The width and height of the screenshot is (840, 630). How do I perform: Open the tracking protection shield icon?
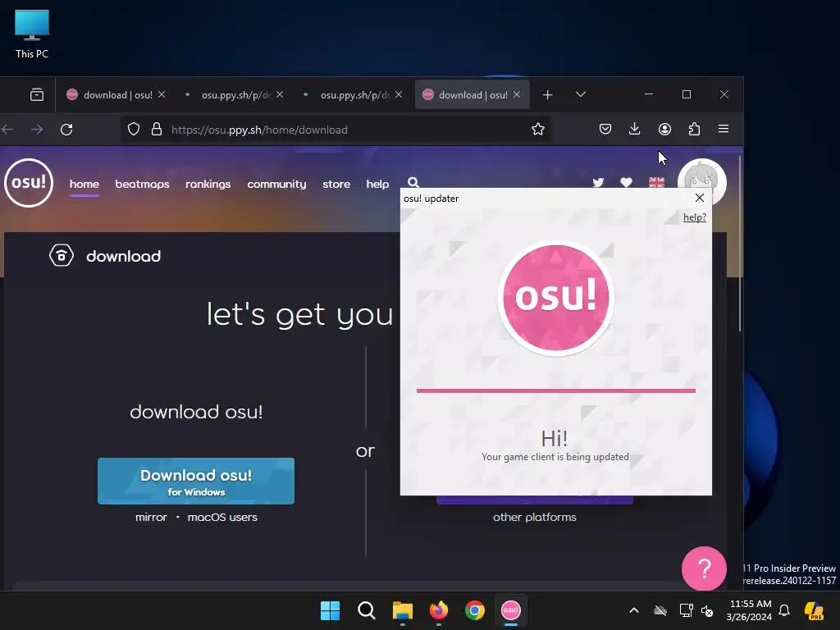[x=134, y=129]
